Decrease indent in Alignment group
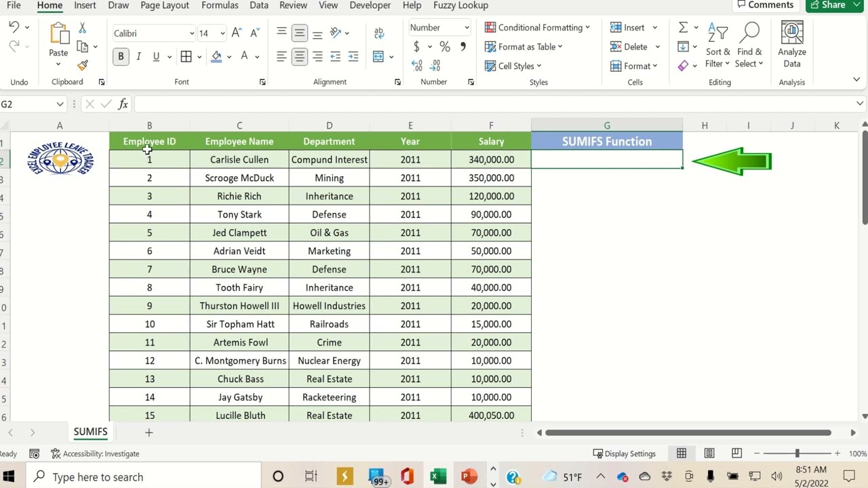This screenshot has height=488, width=868. coord(335,57)
